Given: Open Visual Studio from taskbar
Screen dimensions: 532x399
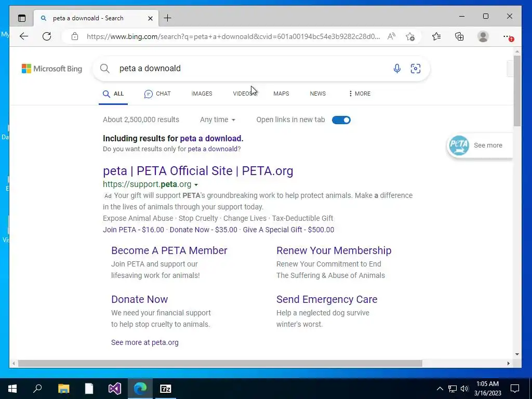Looking at the screenshot, I should pyautogui.click(x=114, y=389).
